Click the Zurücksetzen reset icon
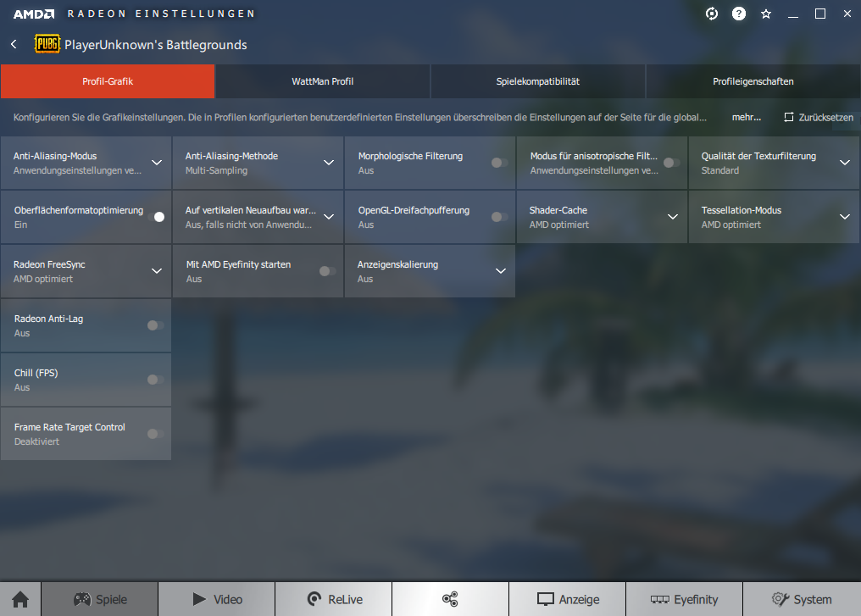 coord(788,117)
